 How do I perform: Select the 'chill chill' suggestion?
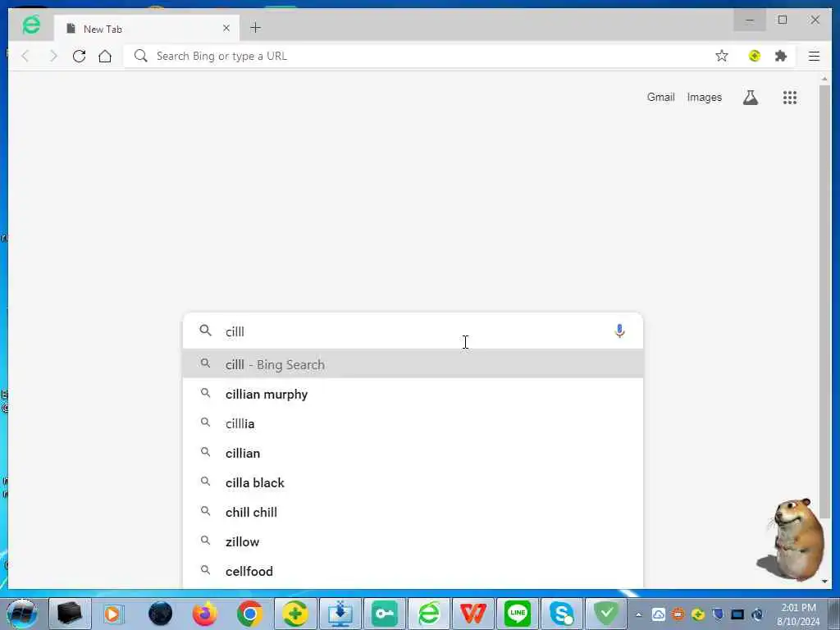click(x=413, y=512)
